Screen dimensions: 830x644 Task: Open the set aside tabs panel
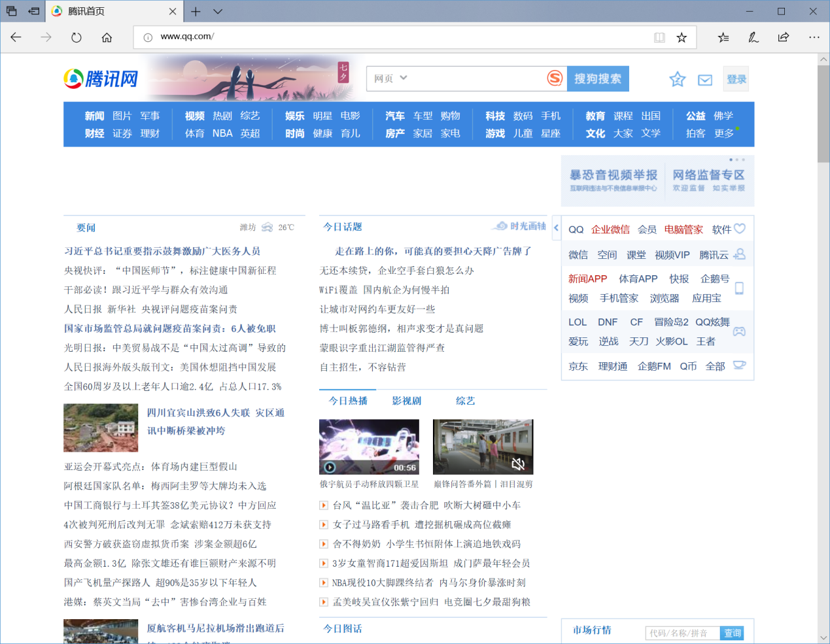click(12, 11)
